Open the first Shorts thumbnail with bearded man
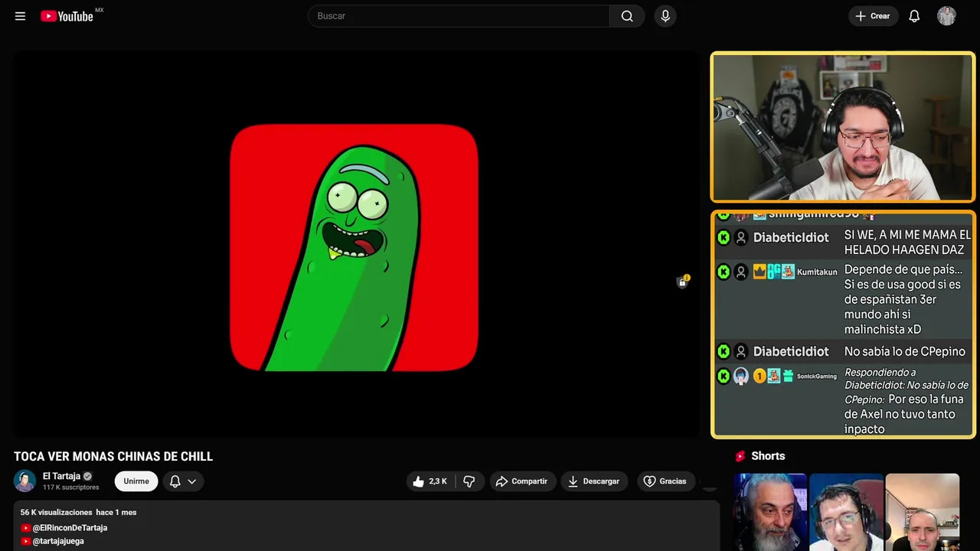 pyautogui.click(x=770, y=512)
